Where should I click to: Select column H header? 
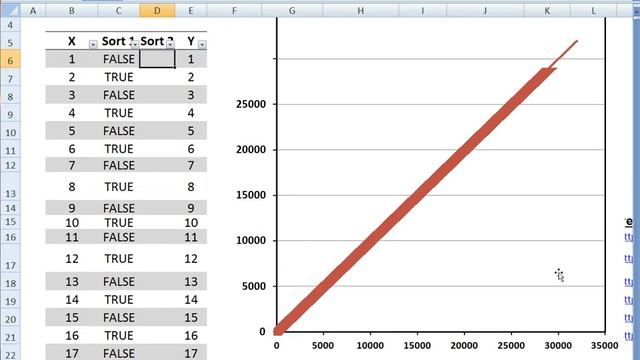[x=360, y=11]
